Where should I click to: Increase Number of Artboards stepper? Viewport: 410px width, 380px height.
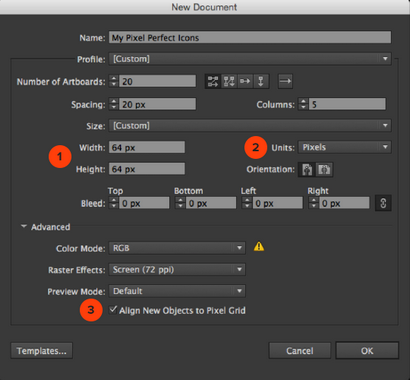(114, 78)
